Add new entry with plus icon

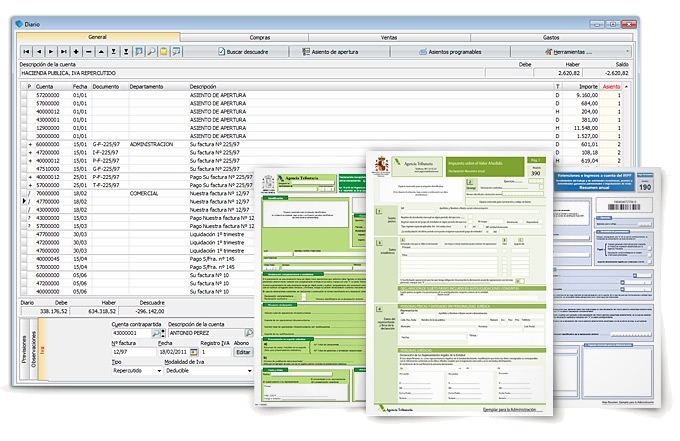pos(76,51)
